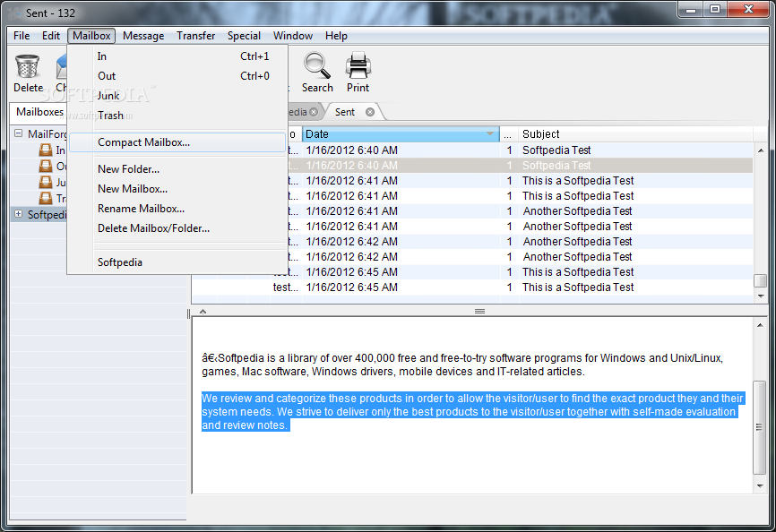The image size is (776, 532).
Task: Choose Trash from the Mailbox menu
Action: [x=177, y=116]
